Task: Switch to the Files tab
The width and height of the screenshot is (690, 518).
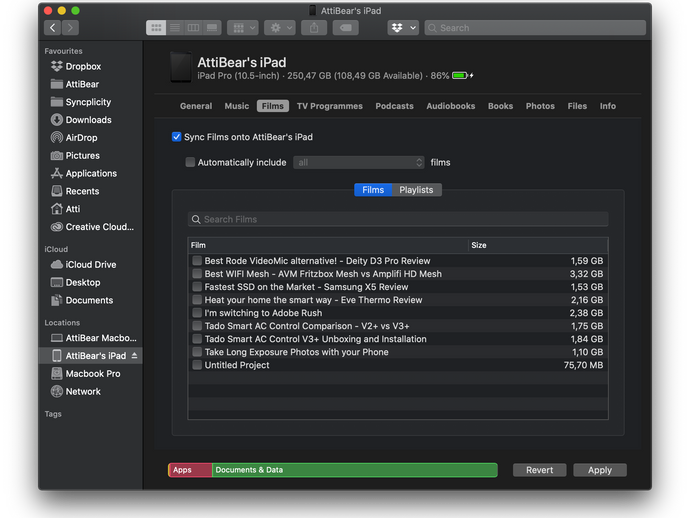Action: click(577, 106)
